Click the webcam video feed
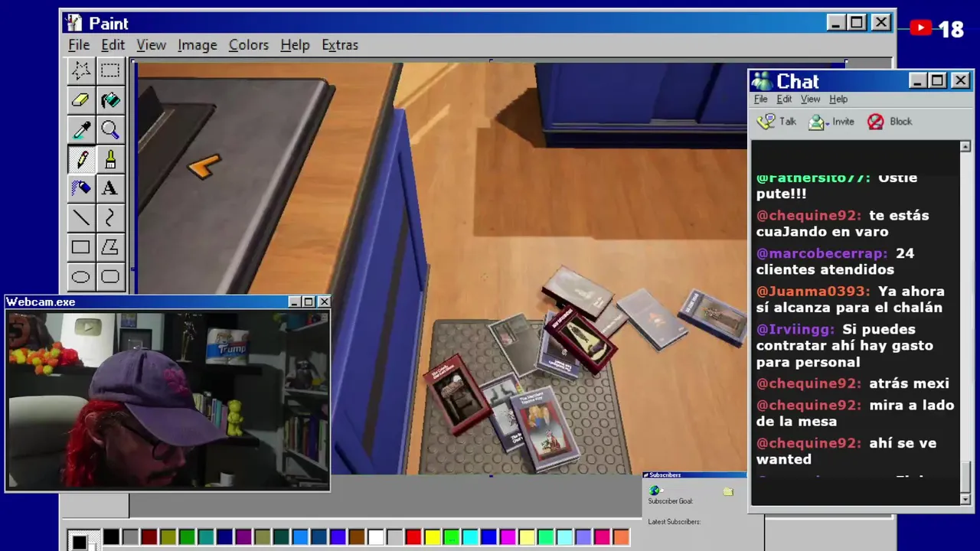 [x=168, y=399]
